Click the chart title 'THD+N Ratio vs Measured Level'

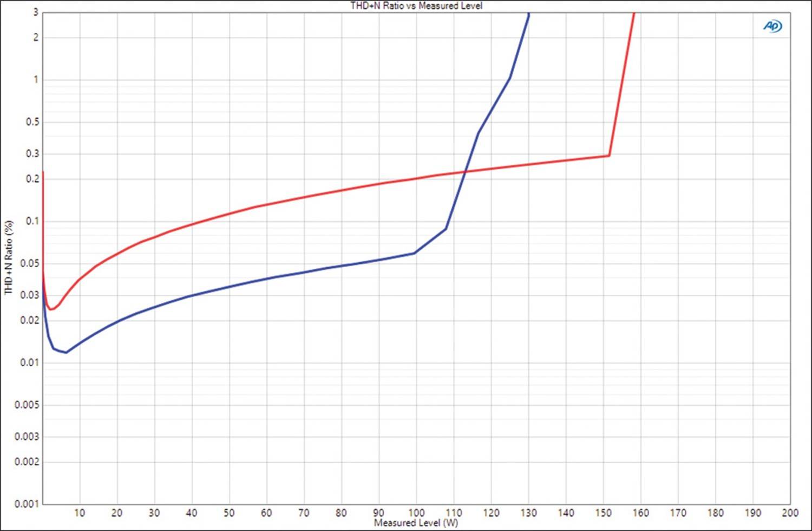pyautogui.click(x=416, y=5)
